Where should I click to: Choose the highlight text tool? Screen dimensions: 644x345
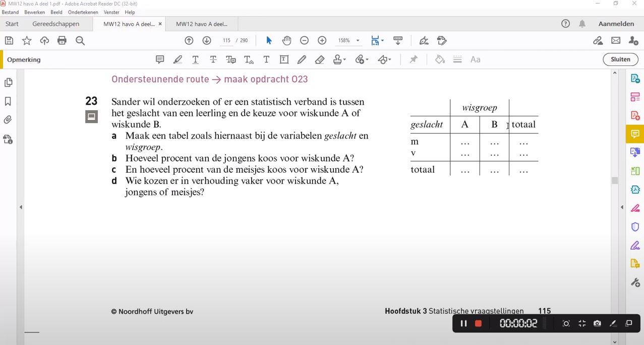[178, 59]
